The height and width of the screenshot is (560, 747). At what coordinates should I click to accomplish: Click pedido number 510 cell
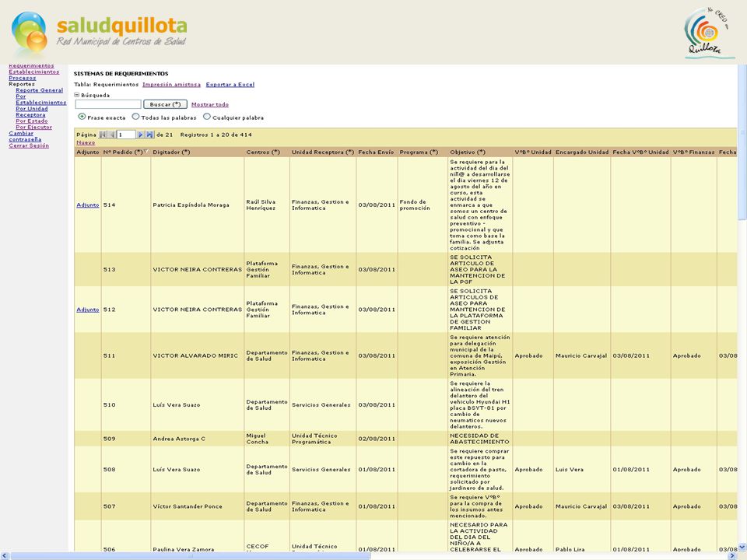(x=109, y=405)
